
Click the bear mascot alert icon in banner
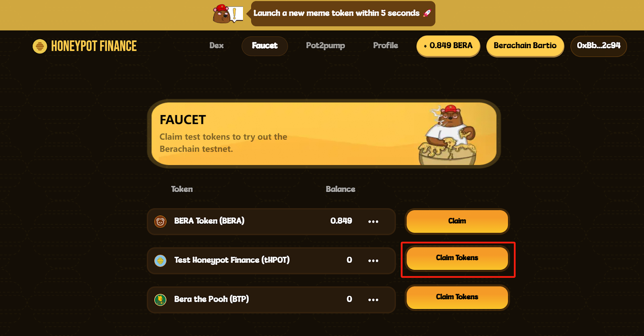click(x=227, y=14)
